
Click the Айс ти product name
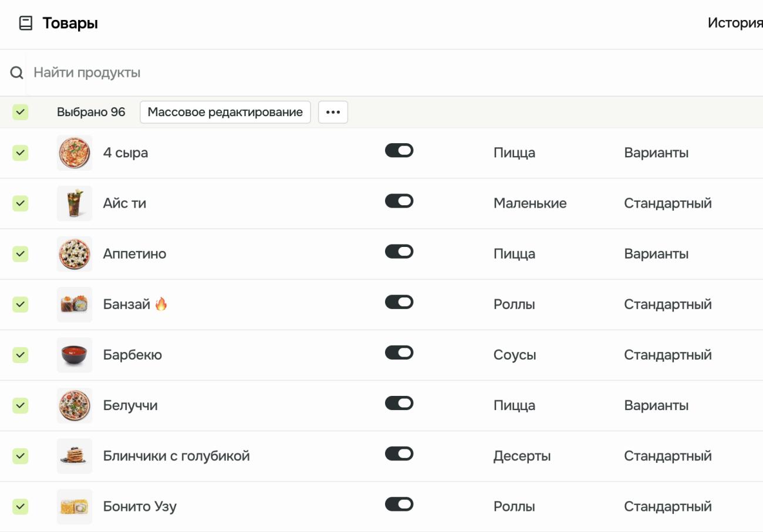124,204
